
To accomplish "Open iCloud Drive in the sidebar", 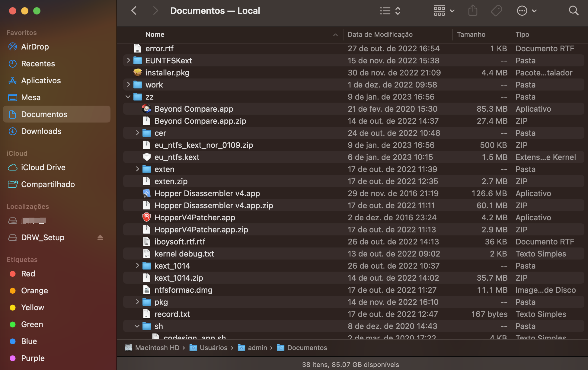I will [x=57, y=167].
